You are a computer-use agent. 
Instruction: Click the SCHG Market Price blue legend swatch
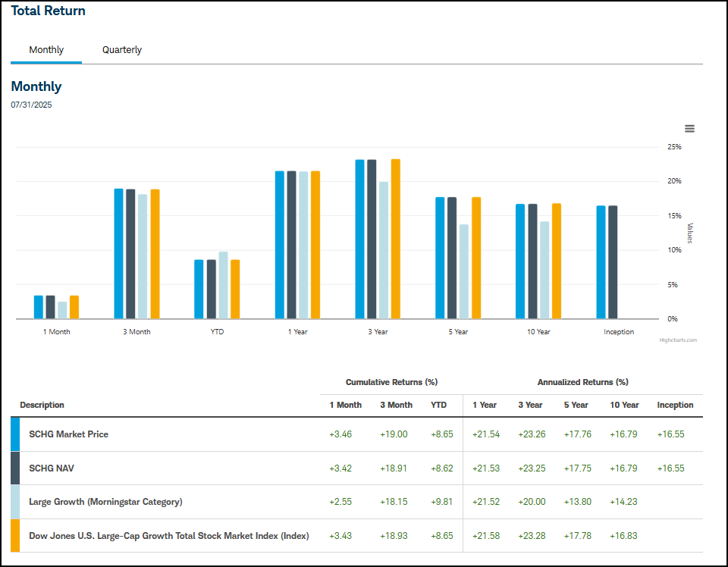tap(15, 434)
